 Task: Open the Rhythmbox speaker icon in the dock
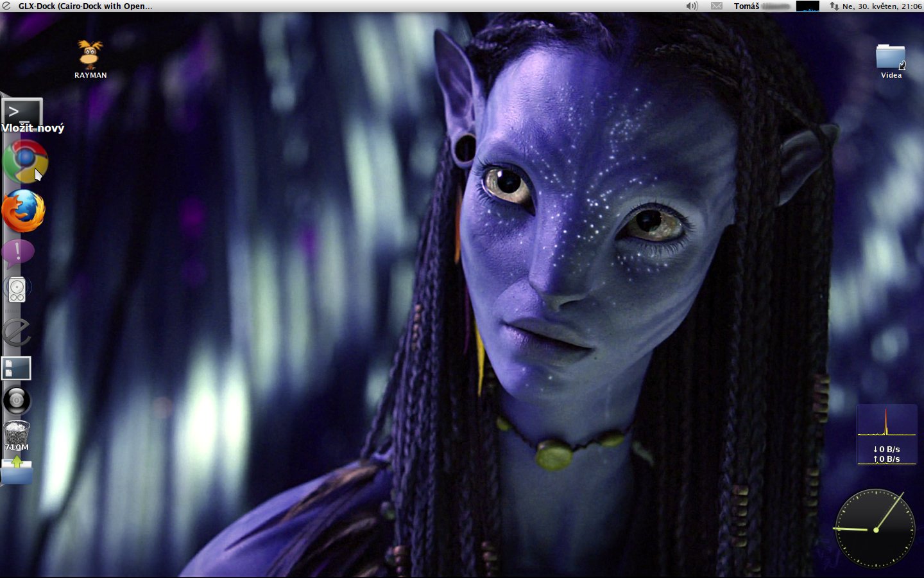click(x=17, y=290)
